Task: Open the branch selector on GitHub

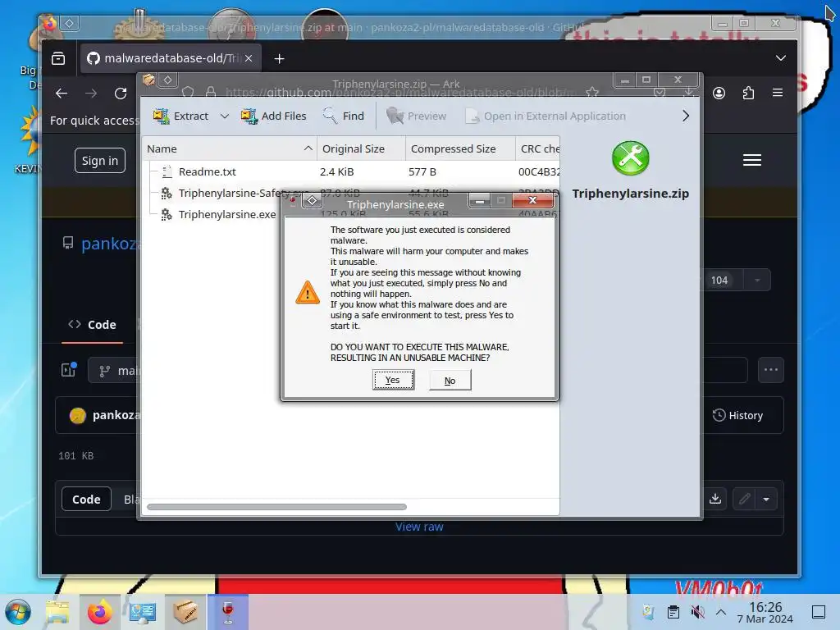Action: click(x=115, y=370)
